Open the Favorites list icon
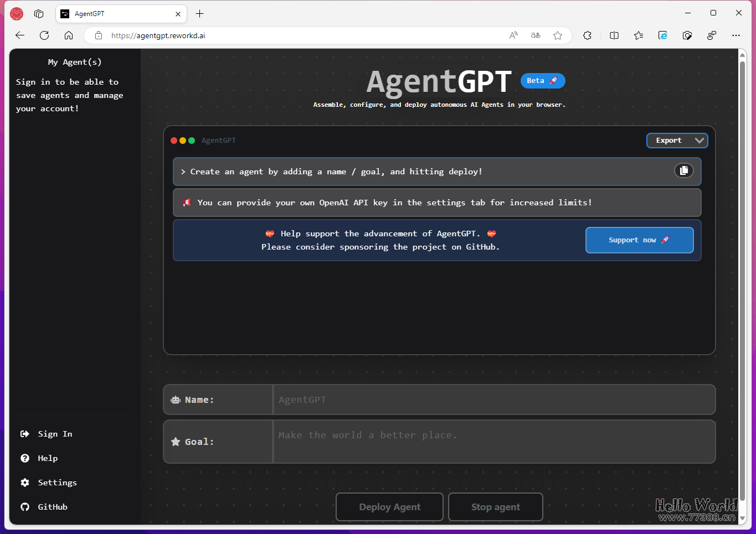The image size is (756, 534). click(x=639, y=35)
